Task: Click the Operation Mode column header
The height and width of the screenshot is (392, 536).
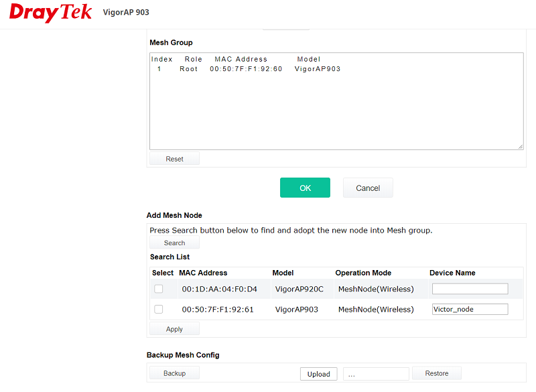Action: tap(363, 273)
